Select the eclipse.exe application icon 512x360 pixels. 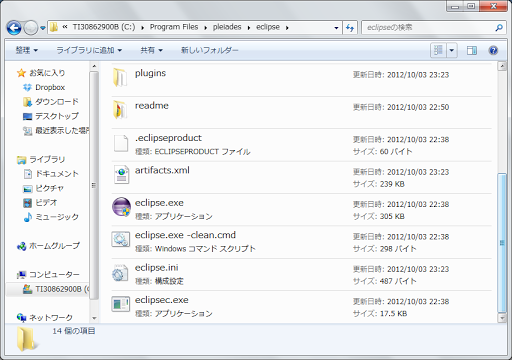click(121, 207)
